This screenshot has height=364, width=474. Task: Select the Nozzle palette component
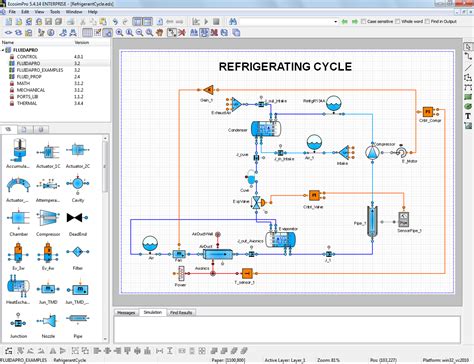coord(48,325)
